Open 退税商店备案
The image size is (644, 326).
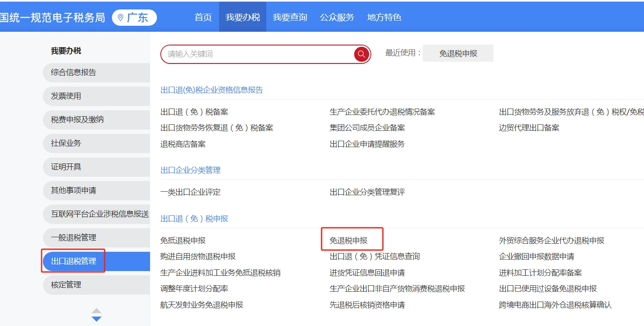tap(182, 144)
